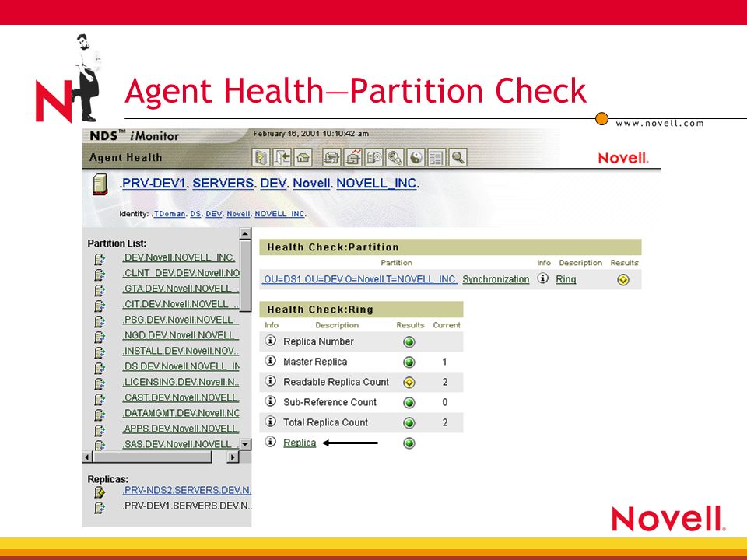Open the .DATAMGMT.DEV.Novell partition link
Screen dimensions: 747x560
click(181, 413)
